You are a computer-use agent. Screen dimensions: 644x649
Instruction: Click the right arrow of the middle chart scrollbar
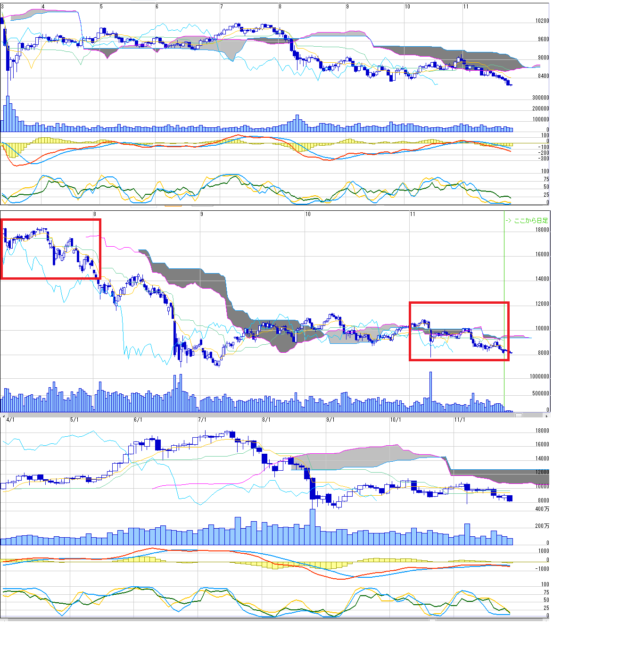pos(546,416)
